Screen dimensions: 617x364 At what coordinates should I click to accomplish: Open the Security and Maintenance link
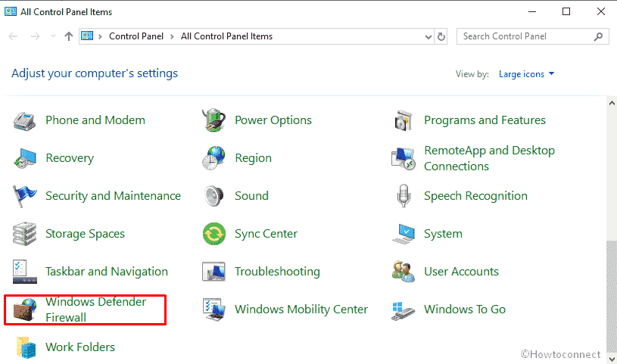[113, 196]
